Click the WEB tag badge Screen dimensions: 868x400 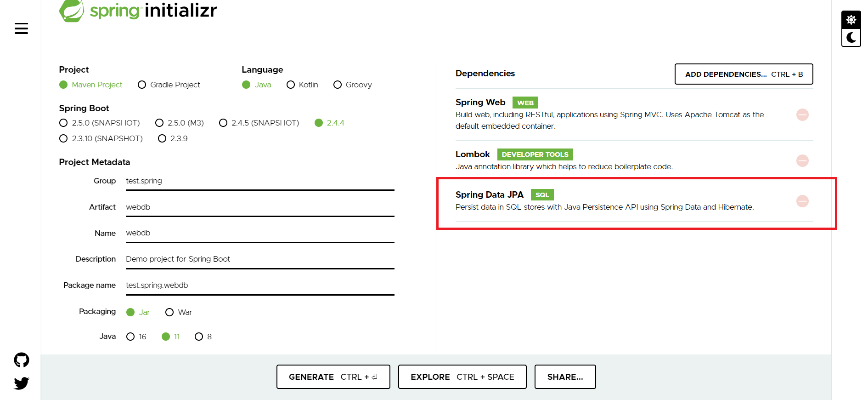coord(525,103)
